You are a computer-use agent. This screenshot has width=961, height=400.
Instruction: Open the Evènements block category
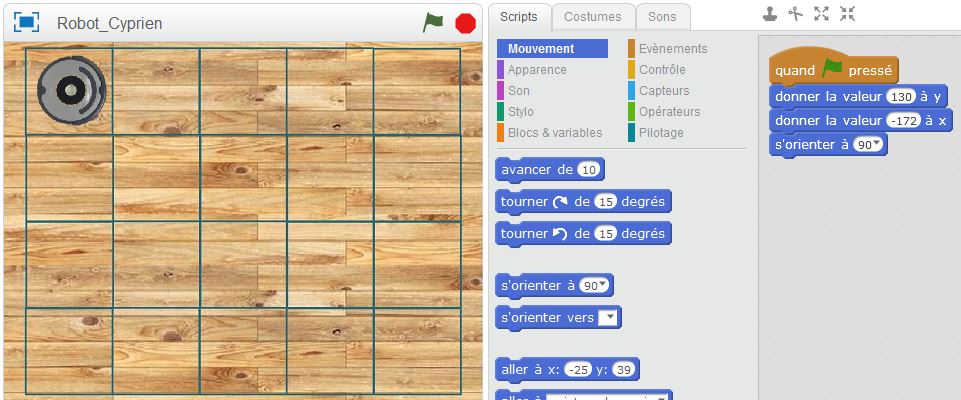[x=672, y=49]
